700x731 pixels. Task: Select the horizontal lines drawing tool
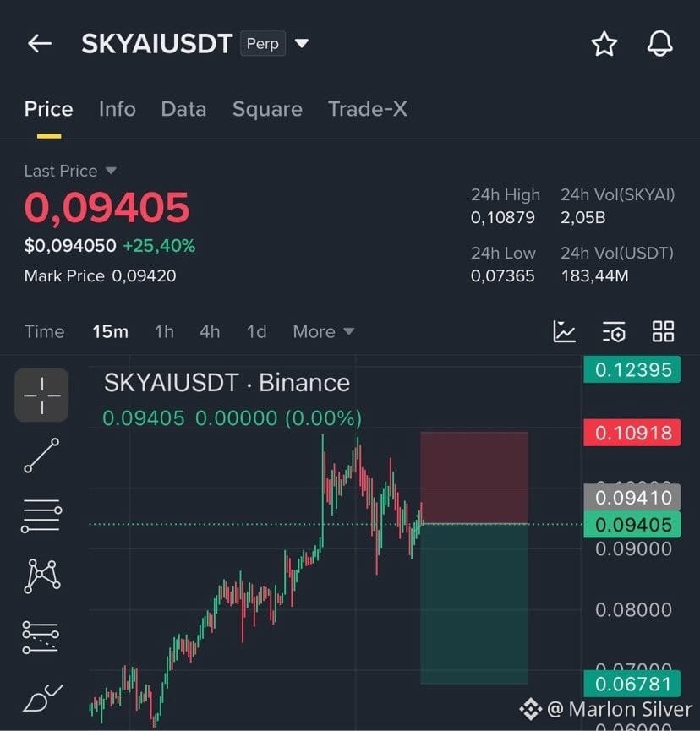point(41,516)
